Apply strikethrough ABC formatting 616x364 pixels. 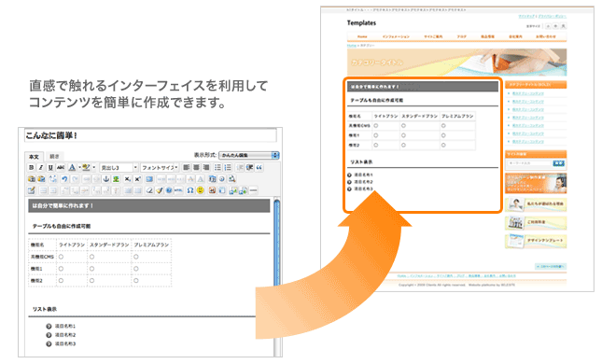(61, 167)
